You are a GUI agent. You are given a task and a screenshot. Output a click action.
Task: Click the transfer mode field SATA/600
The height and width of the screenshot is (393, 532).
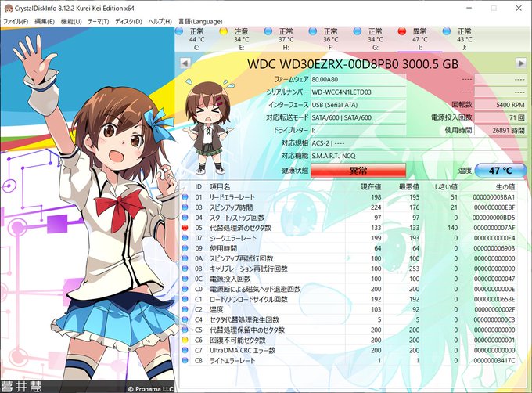tap(358, 117)
